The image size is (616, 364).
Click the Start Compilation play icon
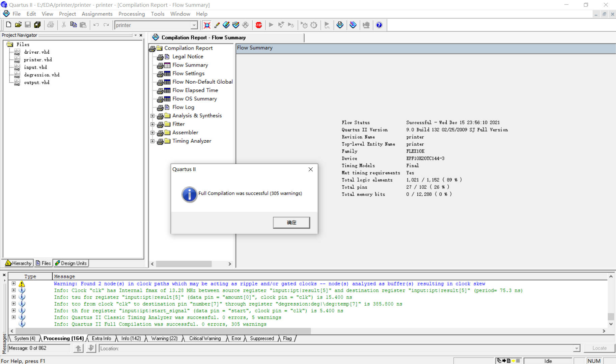click(x=271, y=25)
